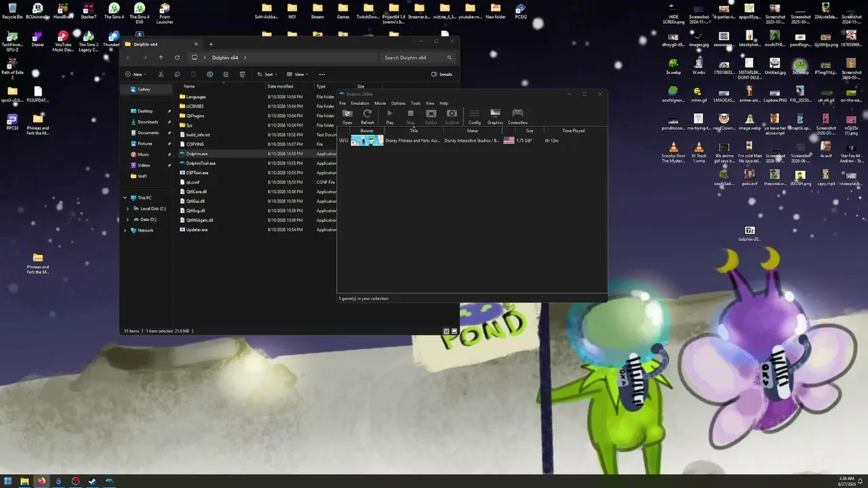Select the PCSX2 desktop shortcut

click(521, 12)
